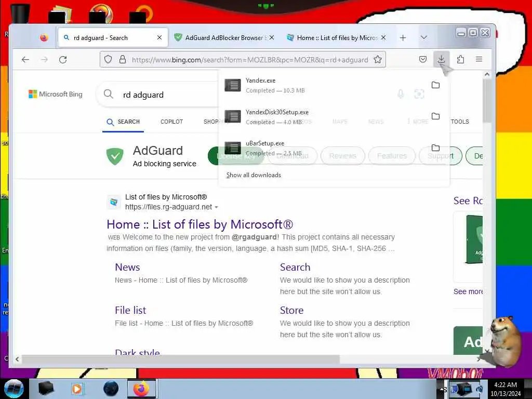
Task: Open Bing search TOOLS
Action: [460, 122]
